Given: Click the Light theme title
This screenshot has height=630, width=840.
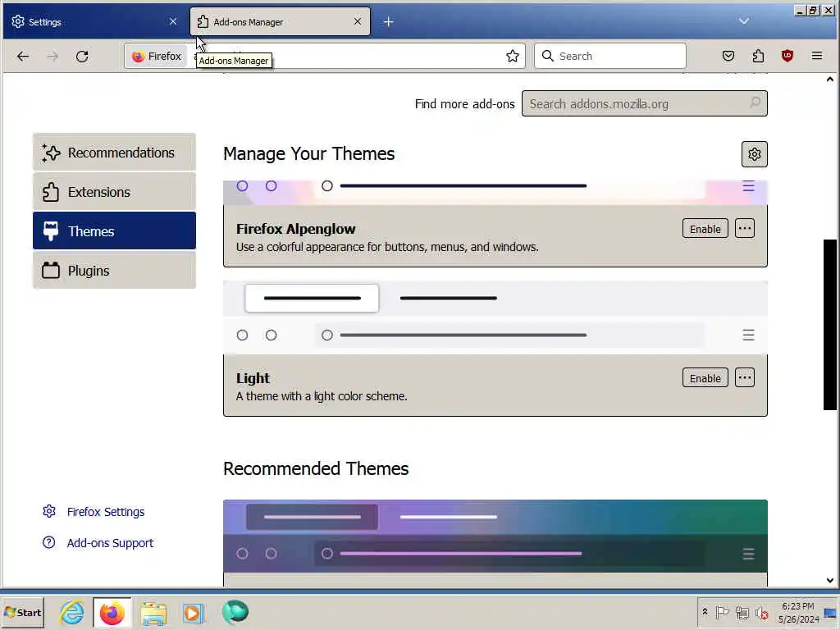Looking at the screenshot, I should pyautogui.click(x=253, y=378).
